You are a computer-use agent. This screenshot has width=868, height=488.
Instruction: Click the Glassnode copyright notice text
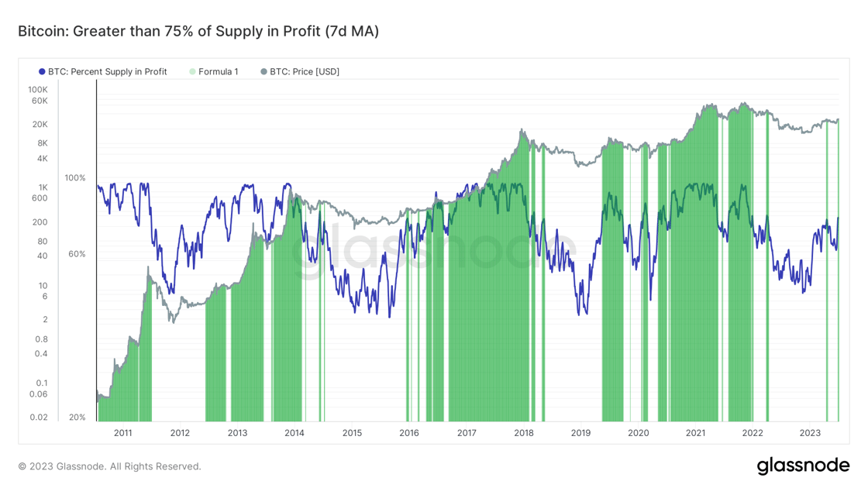pyautogui.click(x=109, y=466)
